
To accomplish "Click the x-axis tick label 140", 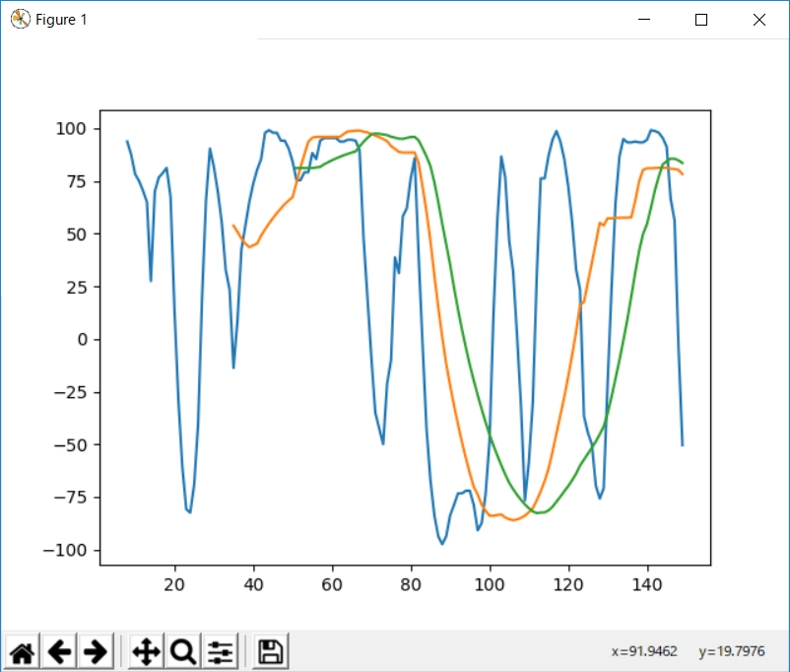I will tap(647, 582).
